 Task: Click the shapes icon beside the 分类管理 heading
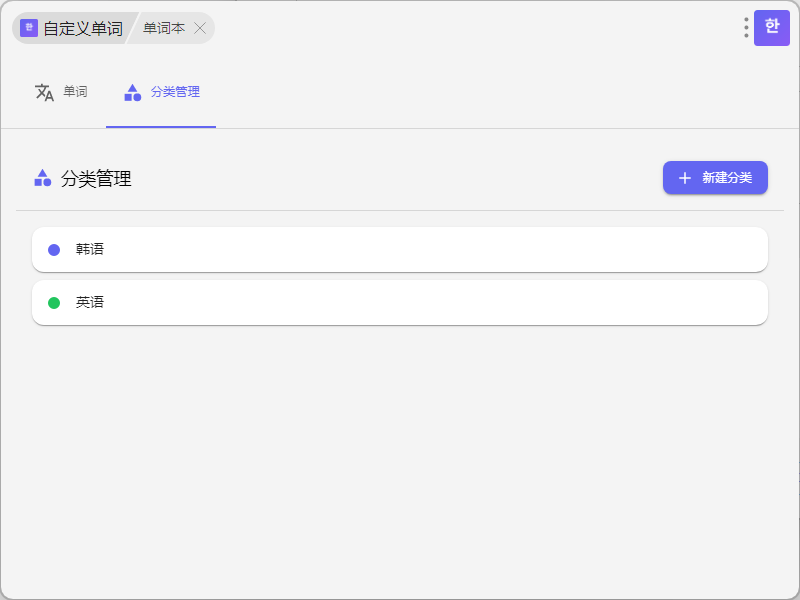pos(42,178)
